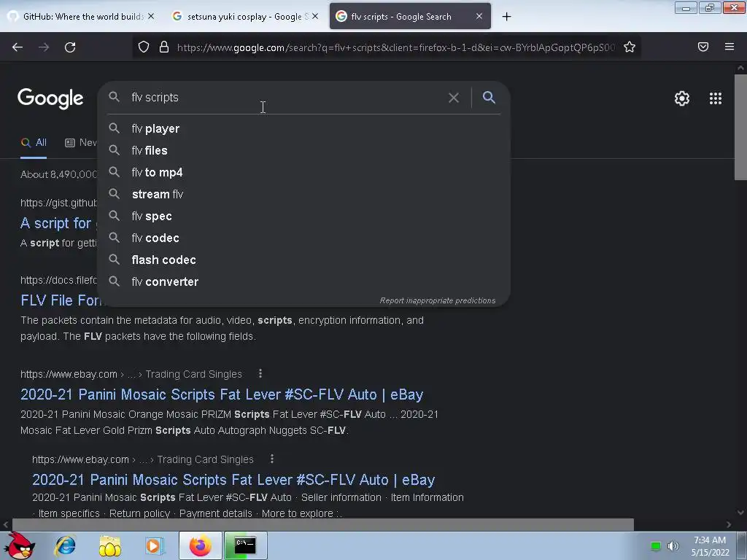The height and width of the screenshot is (560, 747).
Task: Open tracking protection shield icon
Action: pyautogui.click(x=144, y=47)
